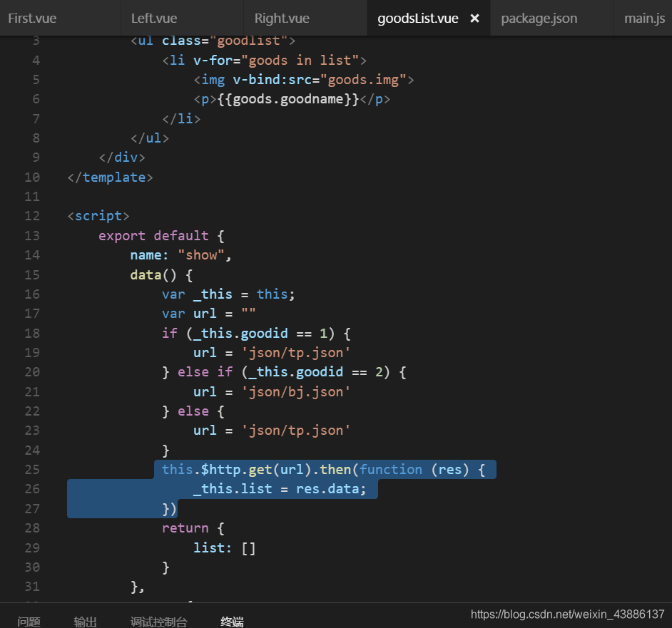Open the 输出 (Output) panel tab
672x628 pixels.
coord(85,622)
